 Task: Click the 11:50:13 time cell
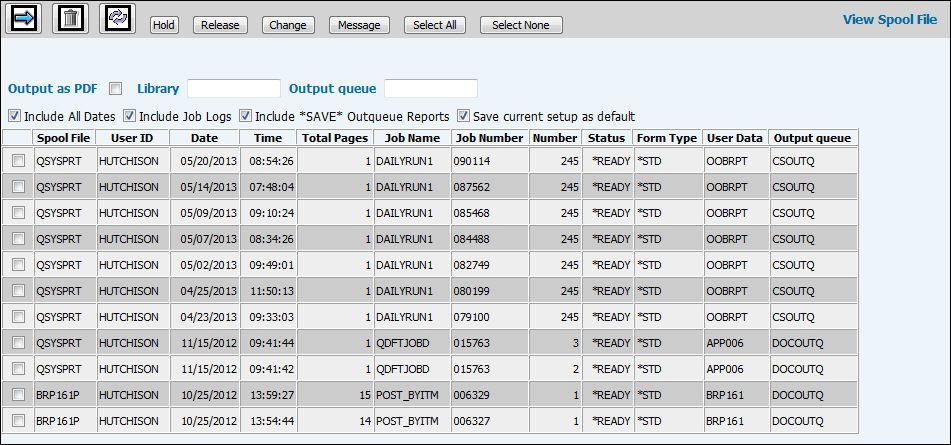coord(268,291)
